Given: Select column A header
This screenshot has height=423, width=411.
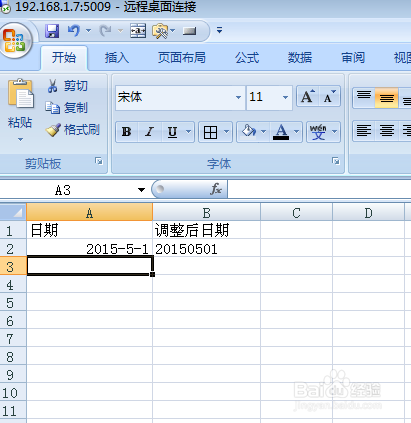Looking at the screenshot, I should point(90,212).
